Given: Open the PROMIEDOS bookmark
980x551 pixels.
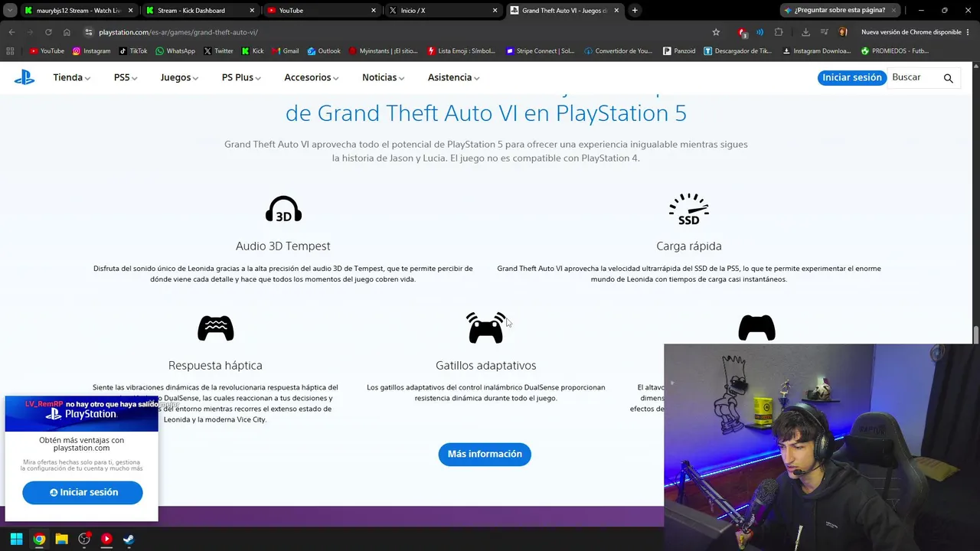Looking at the screenshot, I should tap(895, 51).
